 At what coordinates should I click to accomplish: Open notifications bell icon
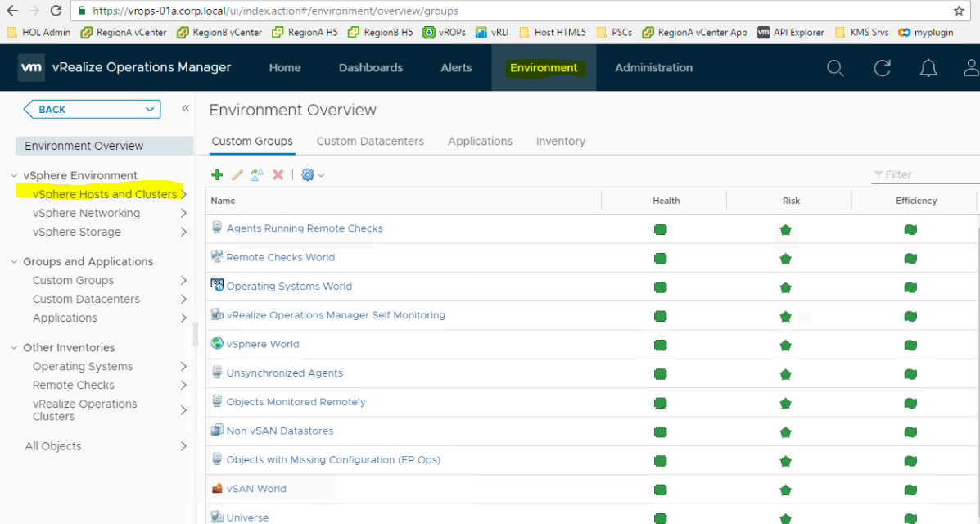928,67
